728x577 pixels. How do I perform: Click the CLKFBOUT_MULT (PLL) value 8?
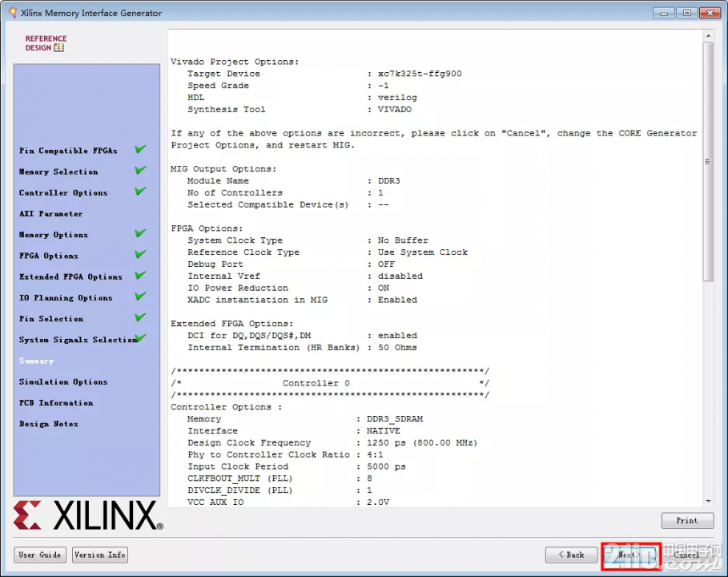click(x=369, y=478)
